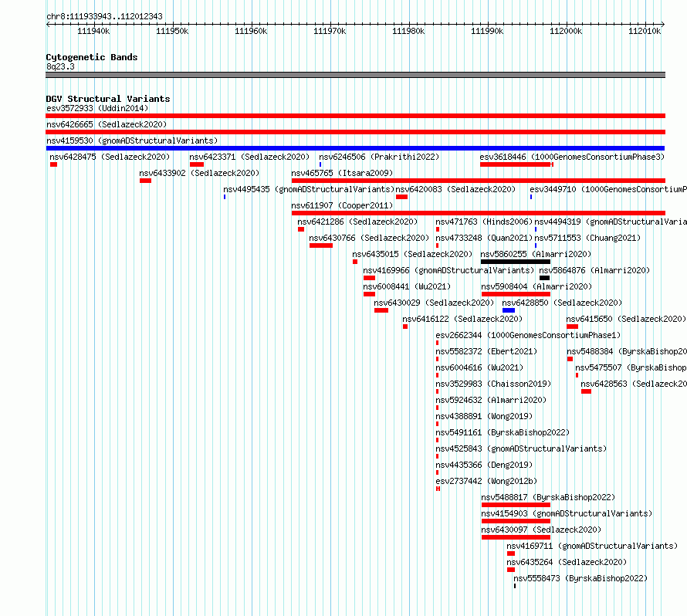The height and width of the screenshot is (616, 687).
Task: Click the blue bar under nsv4159530
Action: (355, 148)
